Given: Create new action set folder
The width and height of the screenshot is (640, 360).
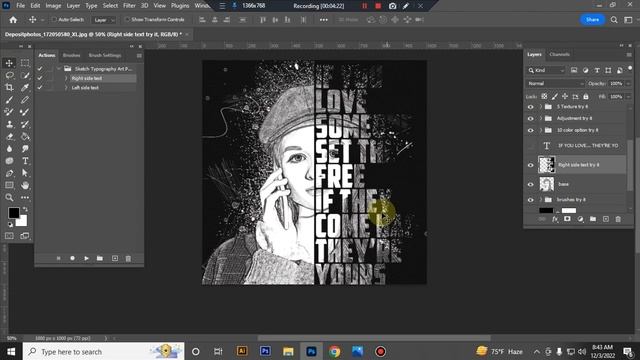Looking at the screenshot, I should click(x=100, y=258).
